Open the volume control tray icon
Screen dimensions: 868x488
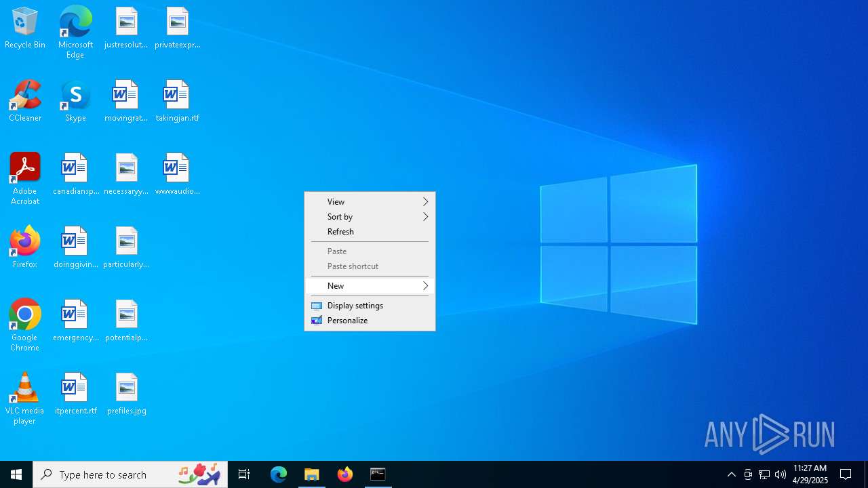pyautogui.click(x=781, y=474)
